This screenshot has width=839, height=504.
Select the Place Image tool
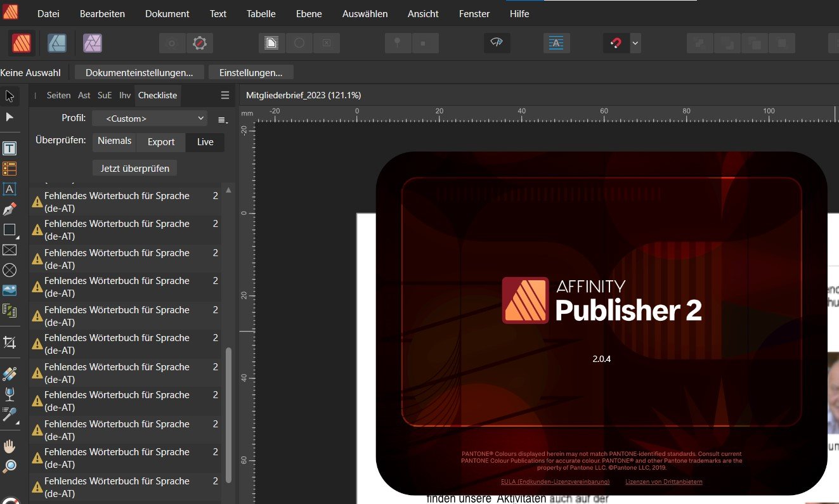pos(10,290)
